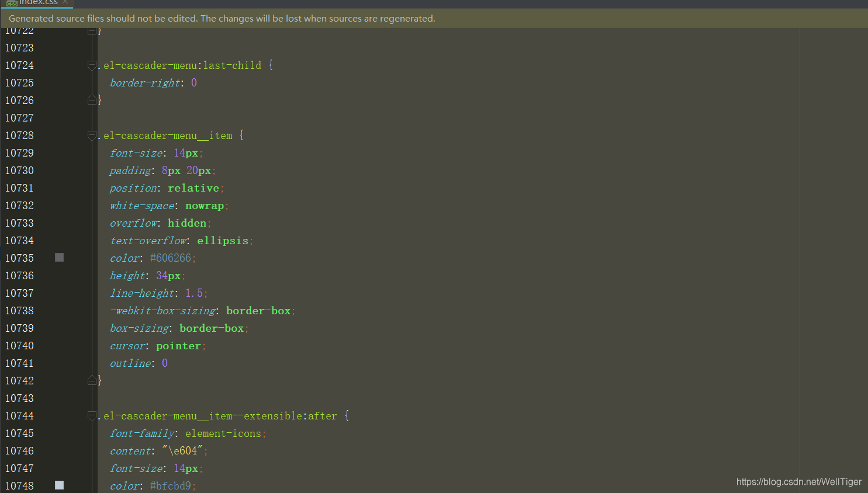Click fold end marker on line 10726

(92, 100)
